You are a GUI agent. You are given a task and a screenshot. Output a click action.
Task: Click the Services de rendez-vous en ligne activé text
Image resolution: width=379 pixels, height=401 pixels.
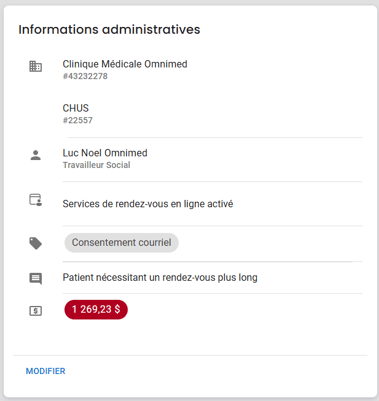[x=148, y=204]
